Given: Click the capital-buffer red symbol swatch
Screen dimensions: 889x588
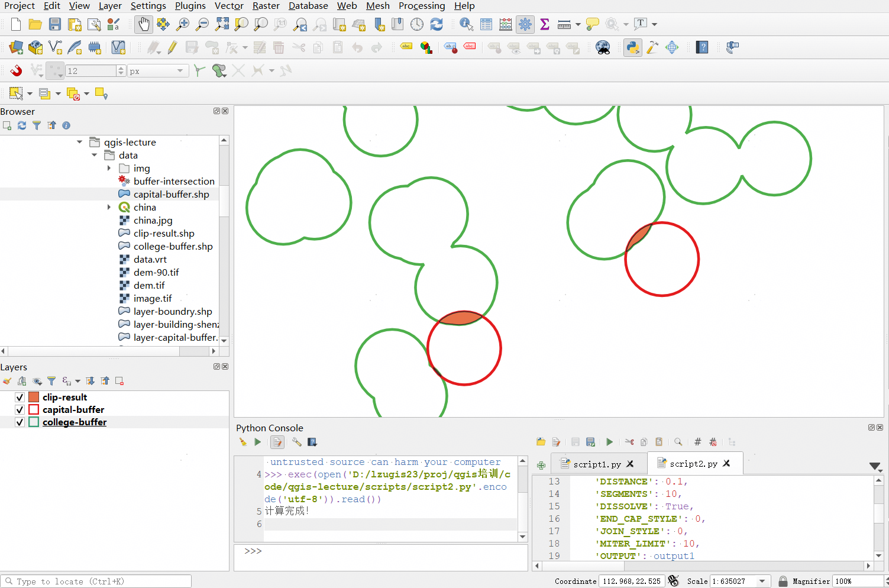Looking at the screenshot, I should tap(34, 410).
